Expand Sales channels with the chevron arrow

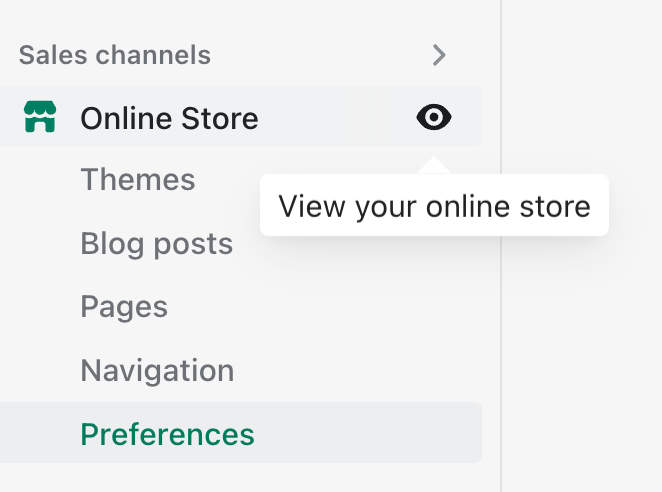point(439,55)
